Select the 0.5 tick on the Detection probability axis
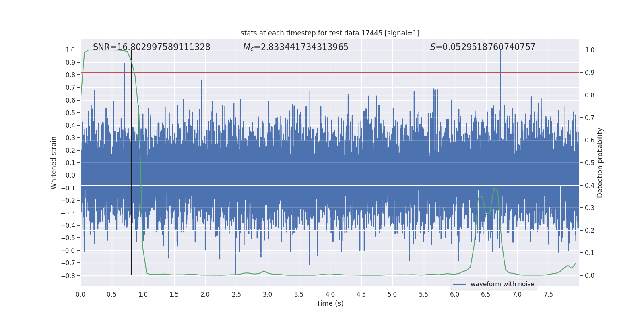Screen dimensions: 644x322 [x=590, y=163]
